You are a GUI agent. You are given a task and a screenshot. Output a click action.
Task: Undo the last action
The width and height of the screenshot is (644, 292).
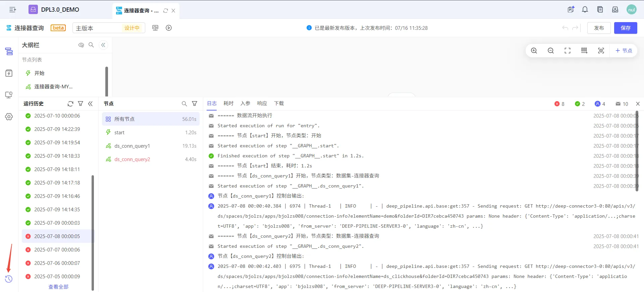[x=565, y=28]
